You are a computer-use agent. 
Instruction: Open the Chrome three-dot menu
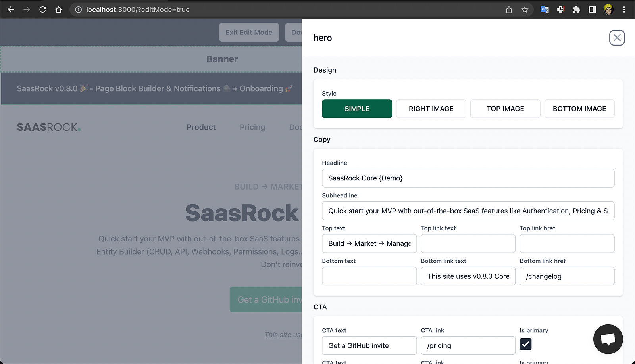[624, 10]
